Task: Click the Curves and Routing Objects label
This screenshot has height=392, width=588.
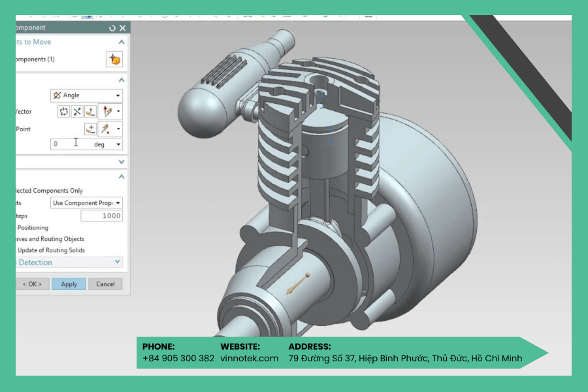Action: [x=50, y=239]
